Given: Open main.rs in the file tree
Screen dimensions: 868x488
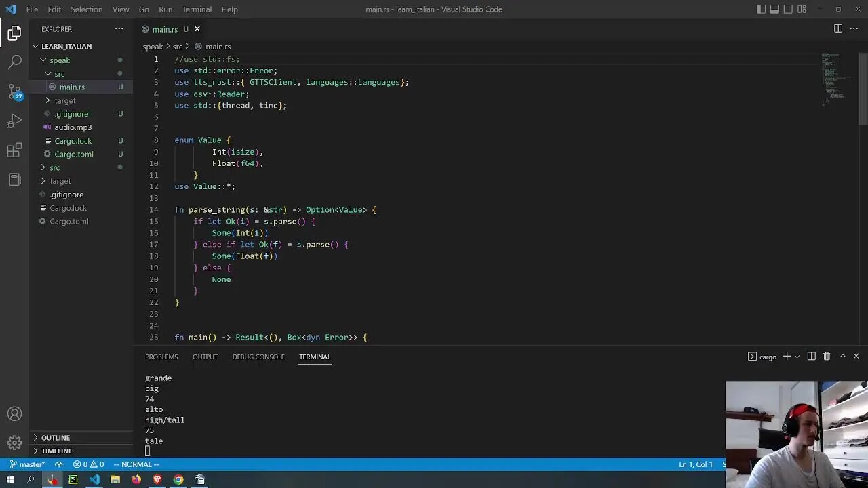Looking at the screenshot, I should [x=81, y=87].
